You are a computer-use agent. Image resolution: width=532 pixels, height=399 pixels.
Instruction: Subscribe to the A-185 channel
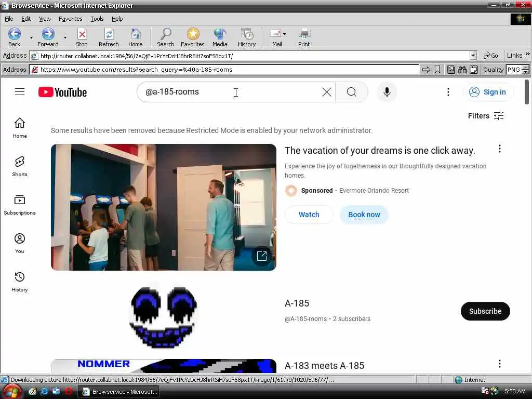485,311
